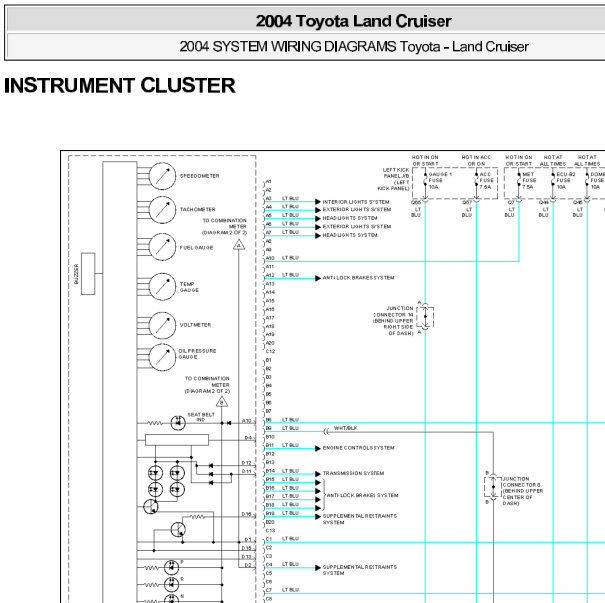Click the triangle B connector marker
The height and width of the screenshot is (603, 605).
pos(221,402)
